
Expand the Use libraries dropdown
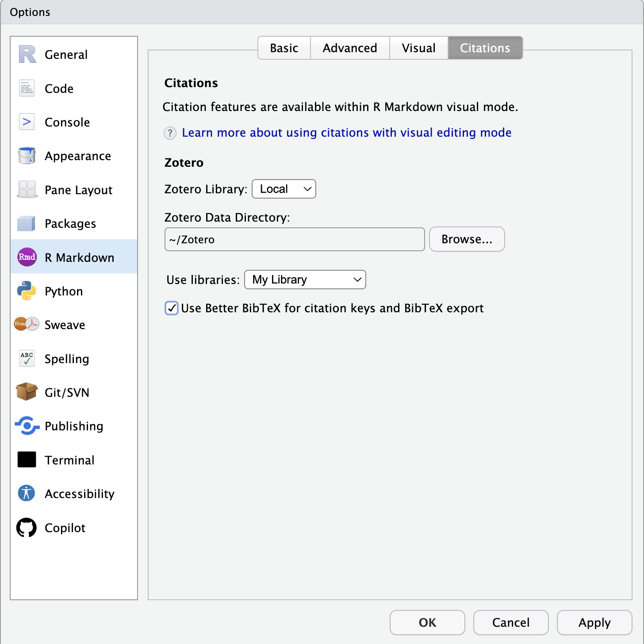click(305, 280)
